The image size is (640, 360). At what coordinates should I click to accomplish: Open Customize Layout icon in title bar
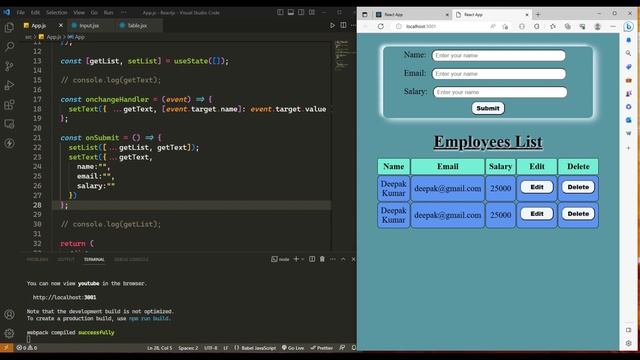[x=312, y=12]
